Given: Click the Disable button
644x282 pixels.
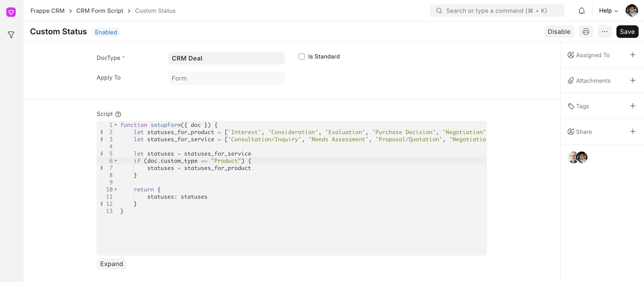Looking at the screenshot, I should coord(559,32).
